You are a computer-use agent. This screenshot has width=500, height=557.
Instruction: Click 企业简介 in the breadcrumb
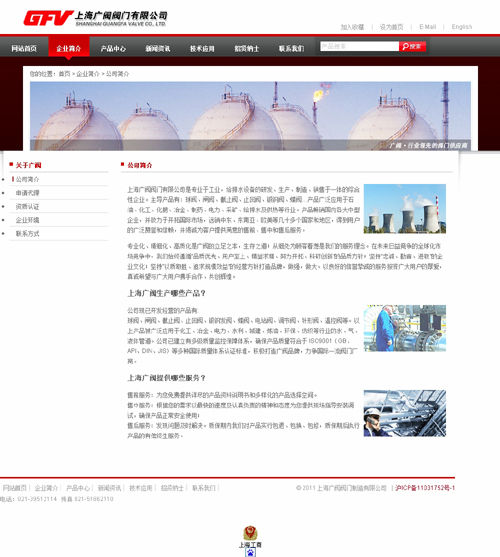(x=88, y=74)
